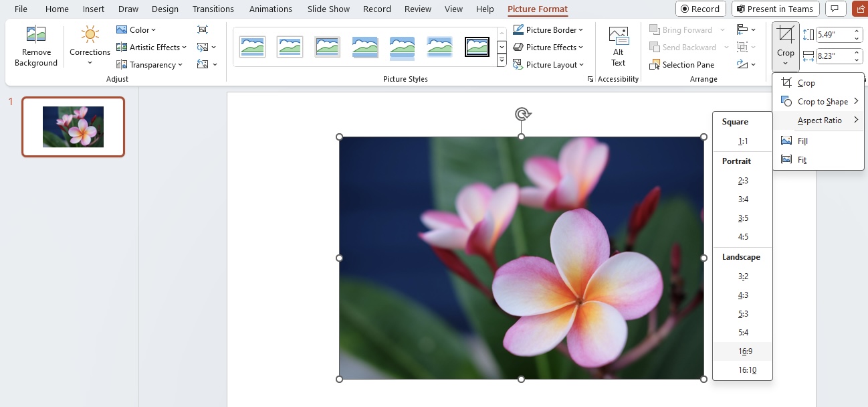Apply the black double-frame picture style
Screen dimensions: 868x407
pos(477,47)
